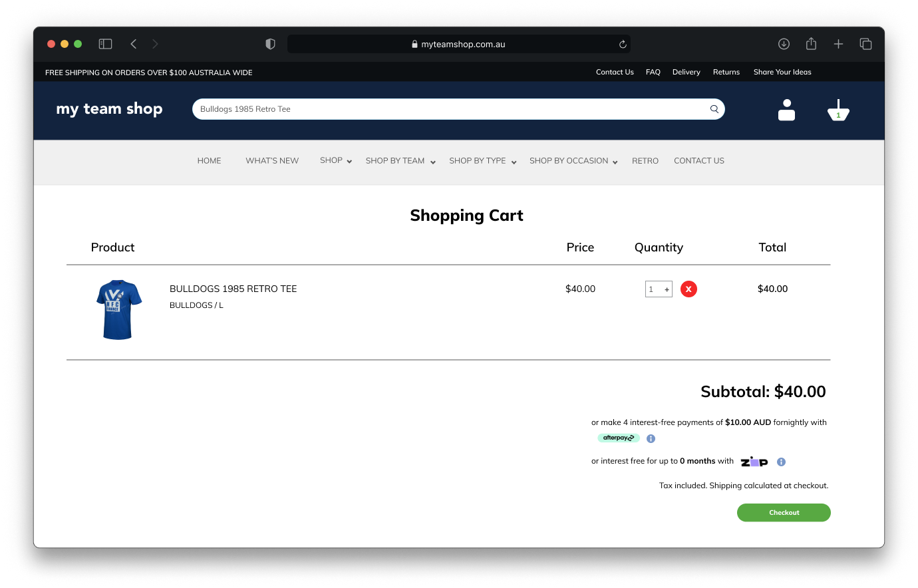Click the address bar showing myteamshop.com.au

[459, 44]
